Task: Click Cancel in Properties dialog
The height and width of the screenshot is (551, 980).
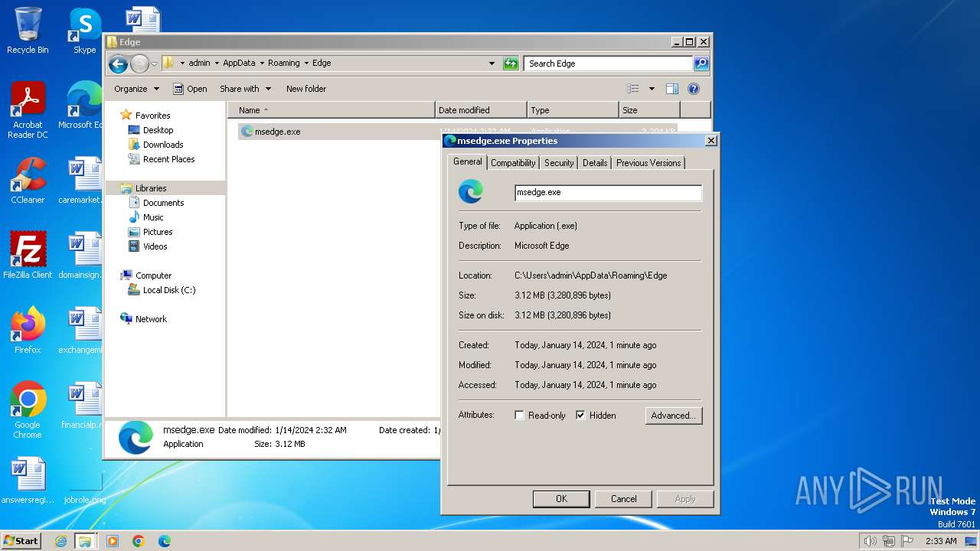Action: pos(623,499)
